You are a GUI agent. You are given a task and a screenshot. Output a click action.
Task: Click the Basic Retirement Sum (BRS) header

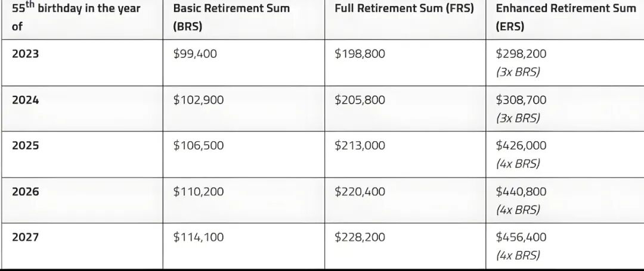point(231,17)
